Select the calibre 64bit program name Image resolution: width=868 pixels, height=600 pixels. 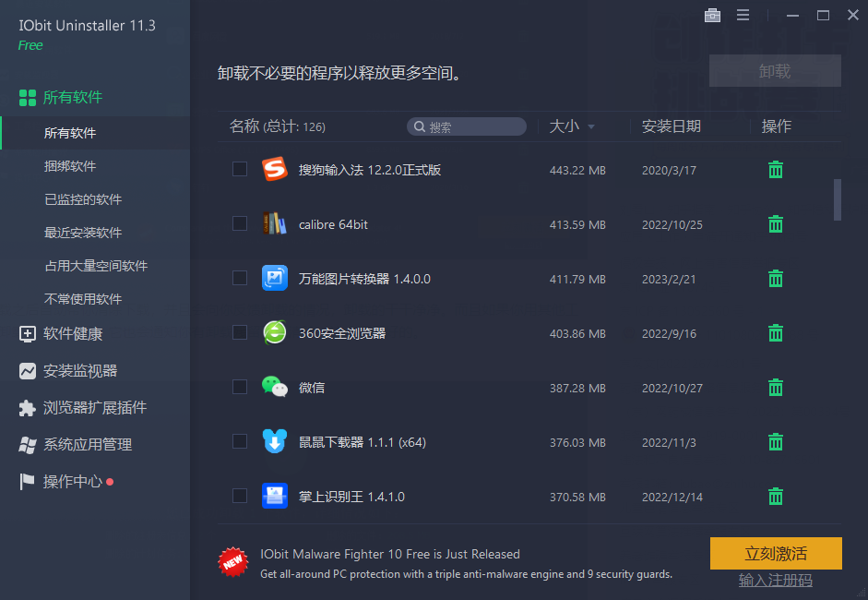click(x=333, y=224)
